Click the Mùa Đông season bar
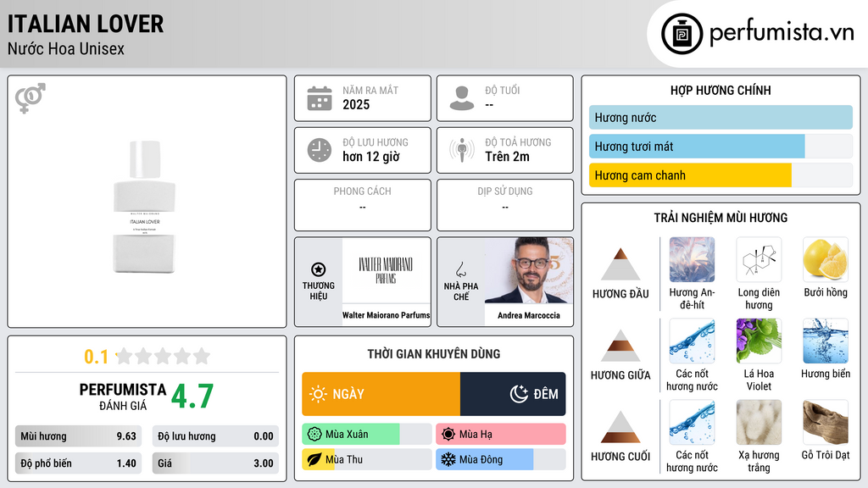 tap(501, 460)
